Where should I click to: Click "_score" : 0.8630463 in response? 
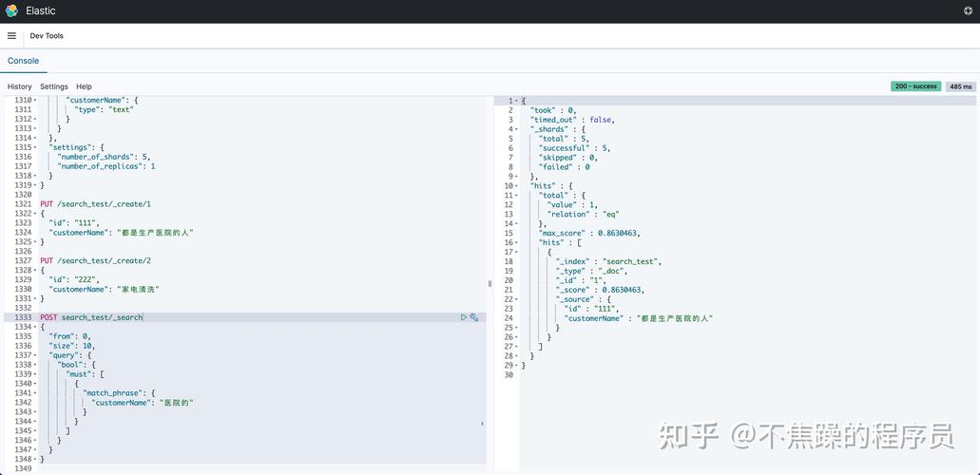tap(600, 290)
